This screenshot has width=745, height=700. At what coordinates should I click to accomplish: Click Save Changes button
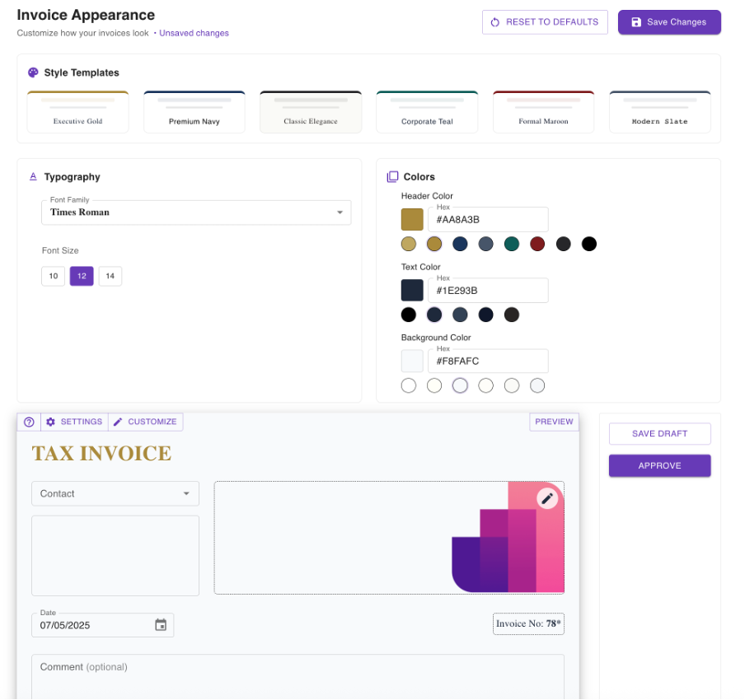pos(669,22)
